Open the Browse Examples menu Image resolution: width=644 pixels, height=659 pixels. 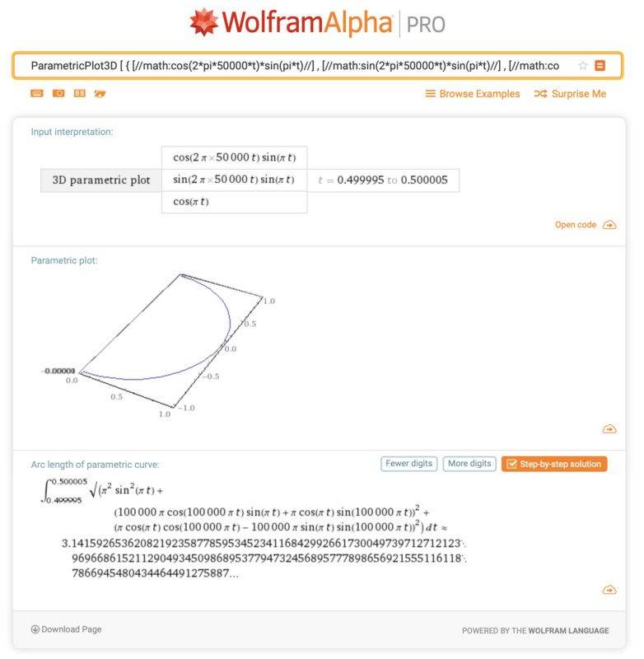click(473, 94)
